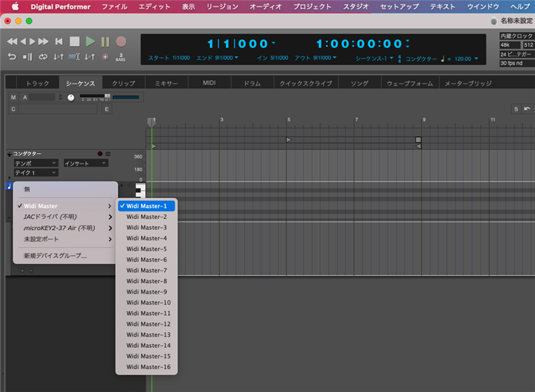Image resolution: width=535 pixels, height=392 pixels.
Task: Toggle the auto-record punch in/out icon
Action: tap(90, 57)
